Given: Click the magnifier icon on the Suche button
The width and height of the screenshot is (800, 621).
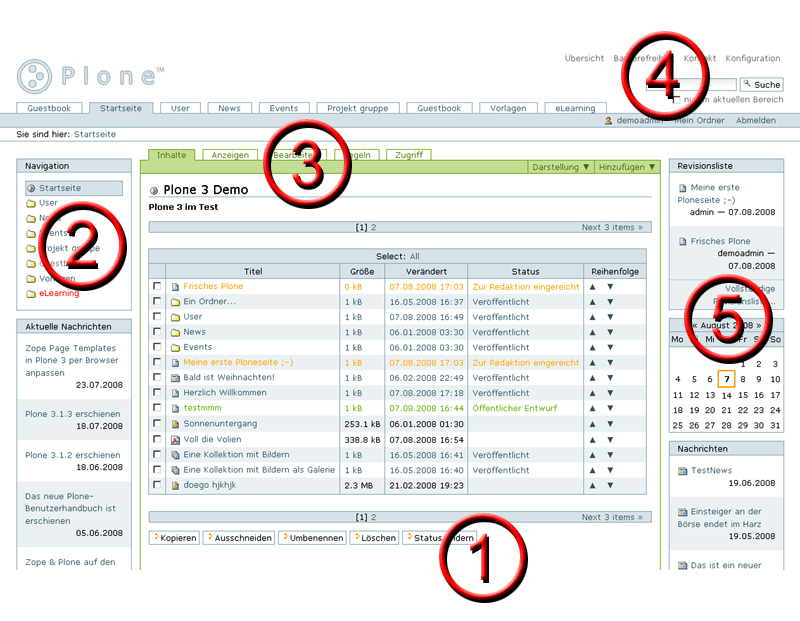Looking at the screenshot, I should (x=746, y=84).
